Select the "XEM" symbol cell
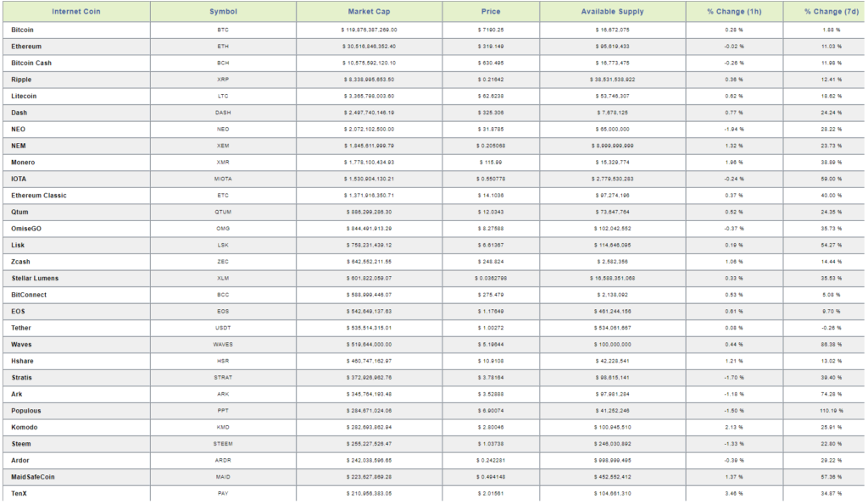The width and height of the screenshot is (868, 504). click(x=223, y=146)
